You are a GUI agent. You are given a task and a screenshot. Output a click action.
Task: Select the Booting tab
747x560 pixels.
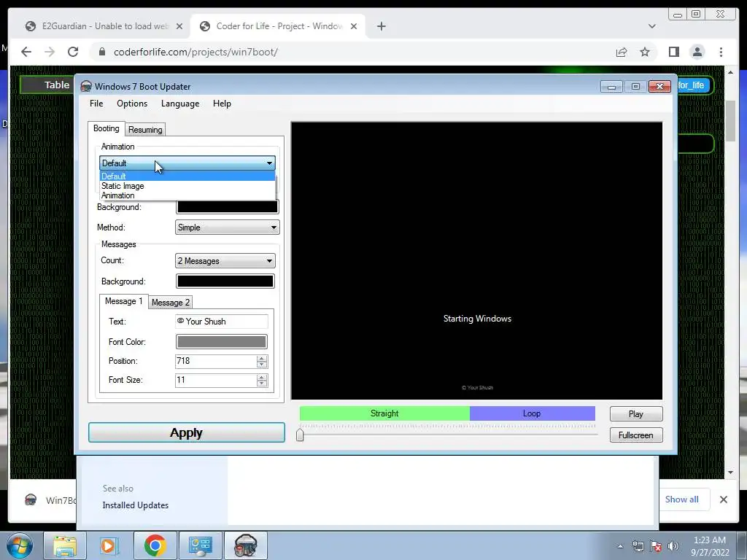click(107, 128)
